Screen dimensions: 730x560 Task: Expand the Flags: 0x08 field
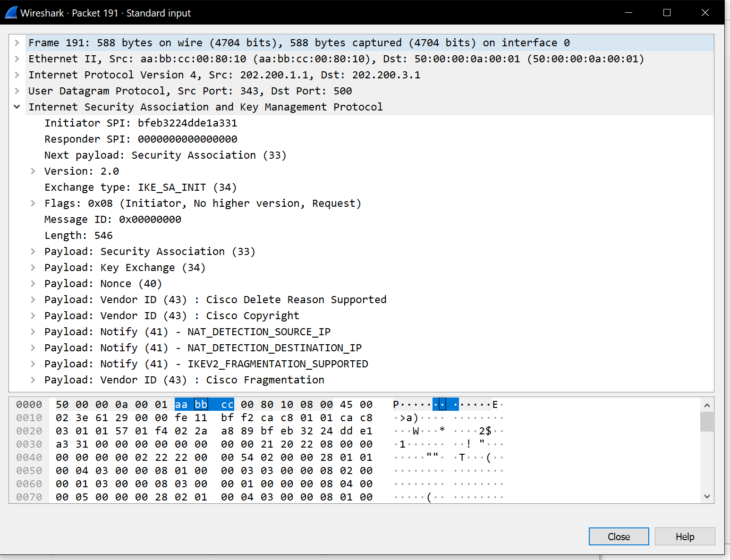[33, 204]
